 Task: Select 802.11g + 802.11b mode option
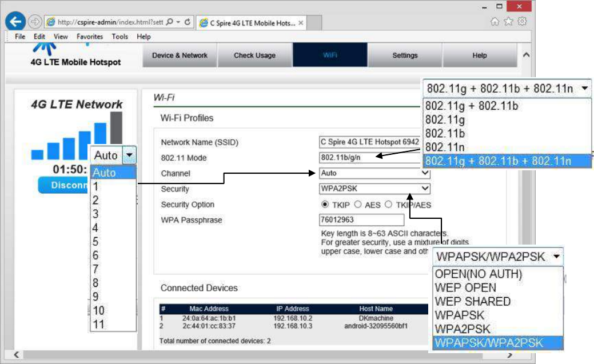click(507, 106)
